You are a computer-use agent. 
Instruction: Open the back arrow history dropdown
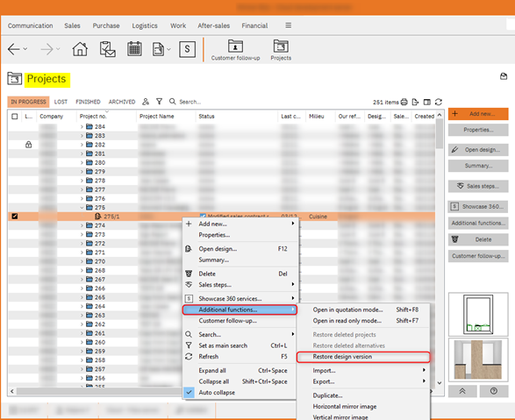coord(25,49)
